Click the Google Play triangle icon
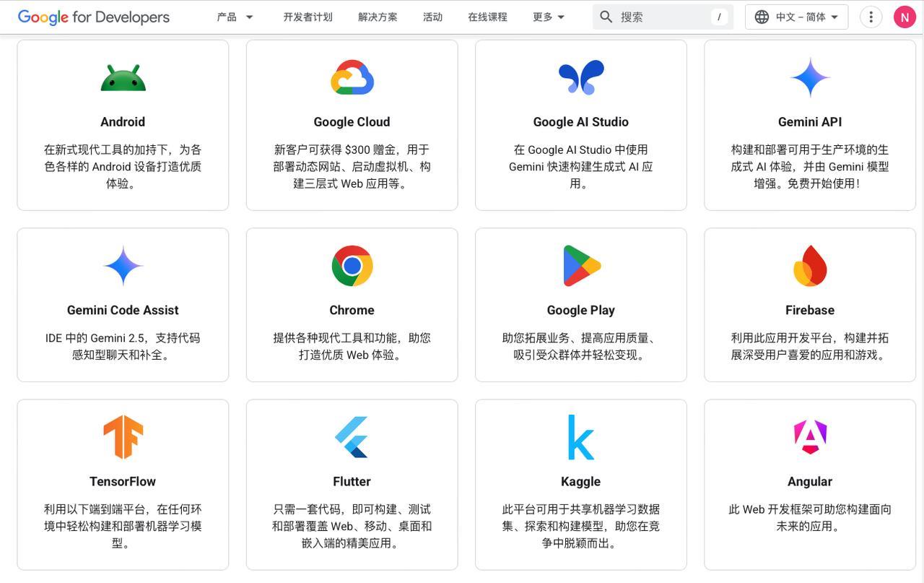Viewport: 924px width, 583px height. tap(581, 266)
